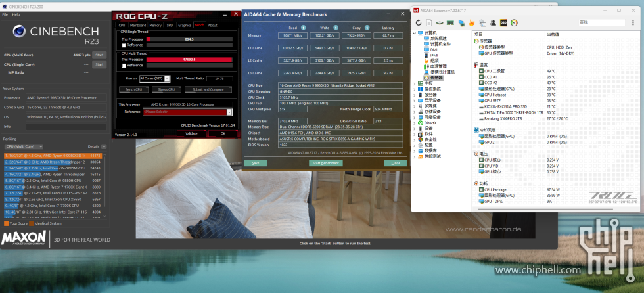Click the AIDA64 Refresh toolbar icon
The height and width of the screenshot is (293, 644).
point(419,22)
